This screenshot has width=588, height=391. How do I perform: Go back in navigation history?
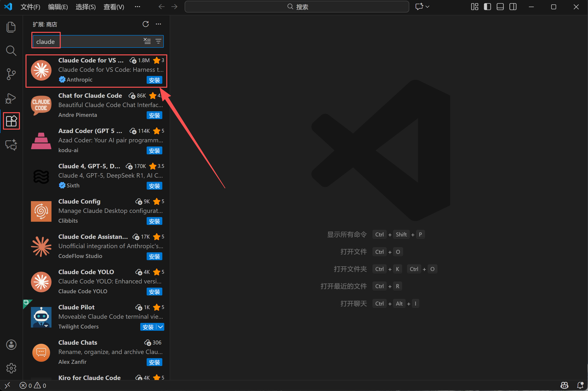pyautogui.click(x=162, y=6)
